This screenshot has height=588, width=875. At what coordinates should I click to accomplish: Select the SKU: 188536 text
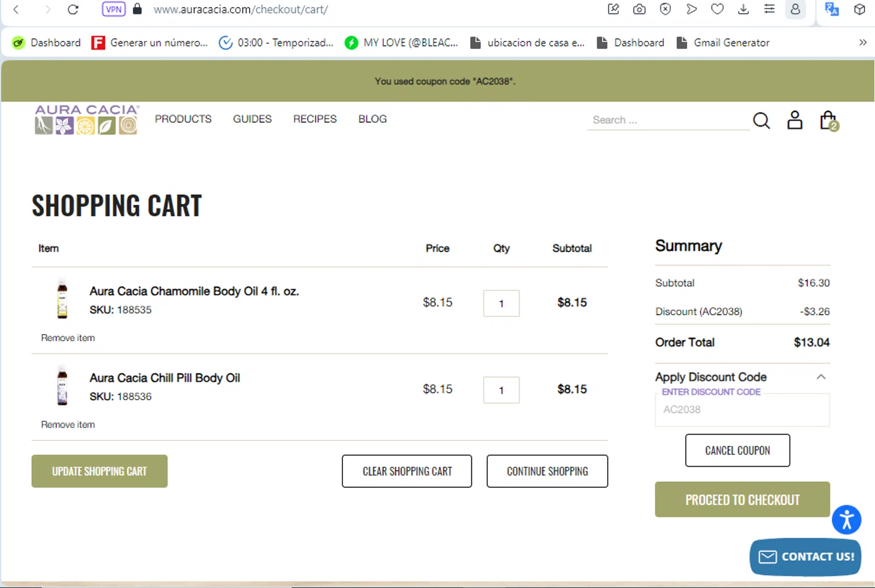coord(120,397)
